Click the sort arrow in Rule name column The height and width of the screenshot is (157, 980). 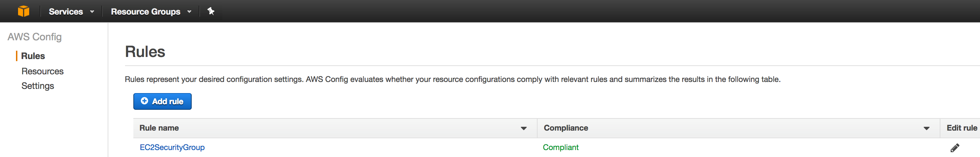[x=523, y=129]
